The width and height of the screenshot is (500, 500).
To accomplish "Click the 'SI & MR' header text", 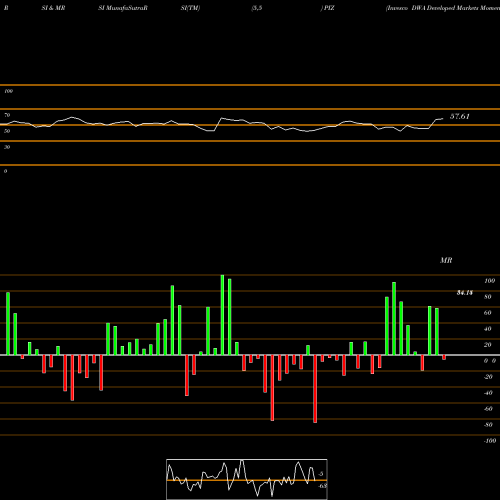I will click(53, 8).
